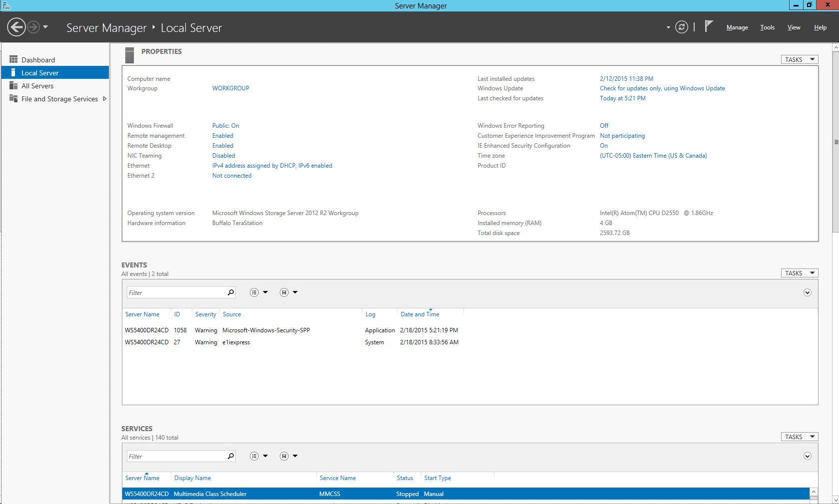Image resolution: width=839 pixels, height=504 pixels.
Task: Go back using the back arrow button
Action: tap(16, 27)
